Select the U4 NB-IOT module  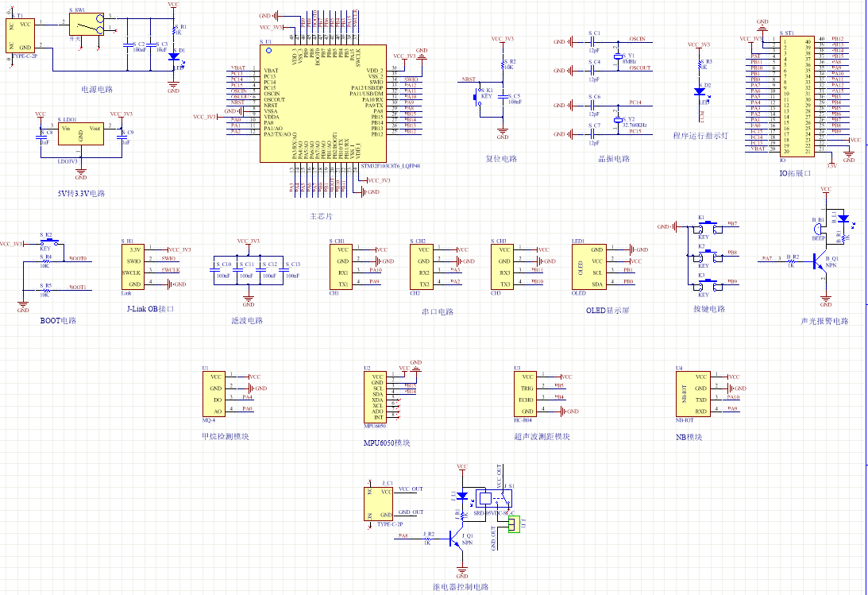pyautogui.click(x=693, y=394)
